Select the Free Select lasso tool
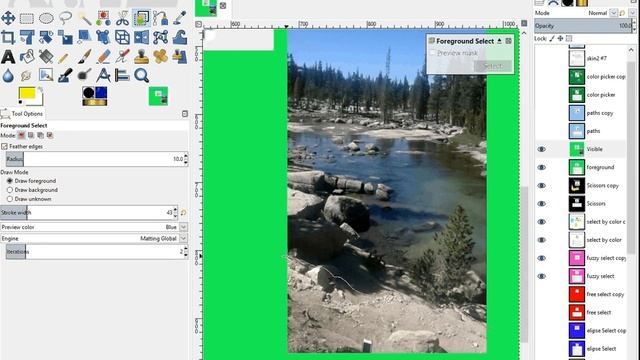 65,18
